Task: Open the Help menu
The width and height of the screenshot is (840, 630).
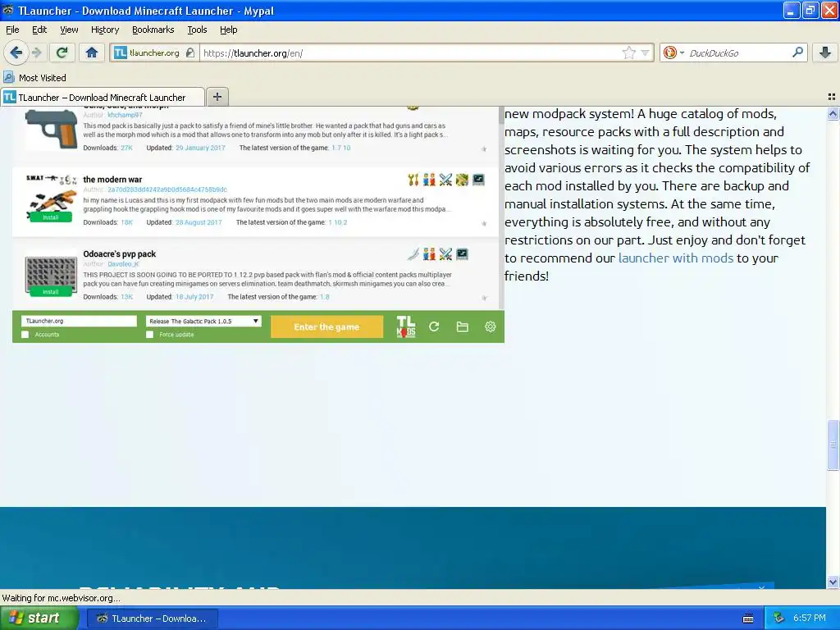Action: [x=228, y=30]
